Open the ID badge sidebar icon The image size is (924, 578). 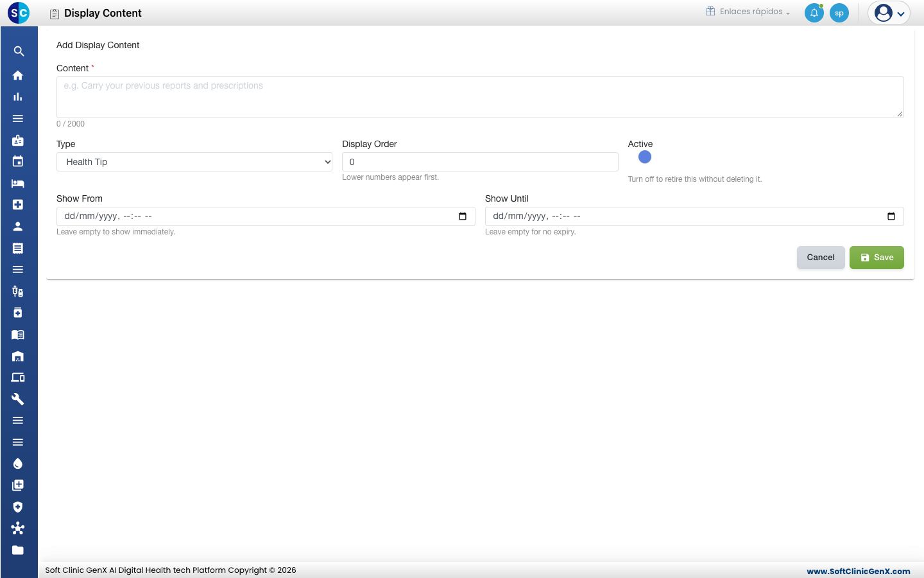coord(18,140)
